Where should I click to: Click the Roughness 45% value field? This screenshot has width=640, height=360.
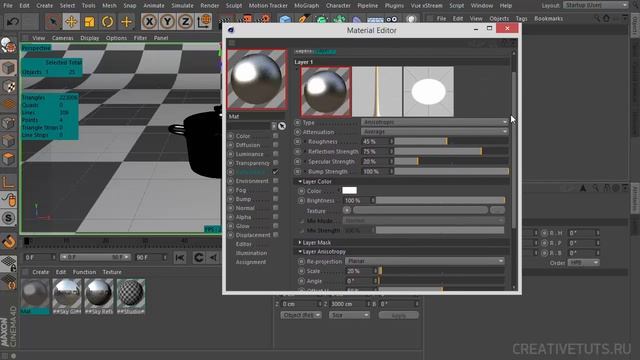pyautogui.click(x=375, y=142)
